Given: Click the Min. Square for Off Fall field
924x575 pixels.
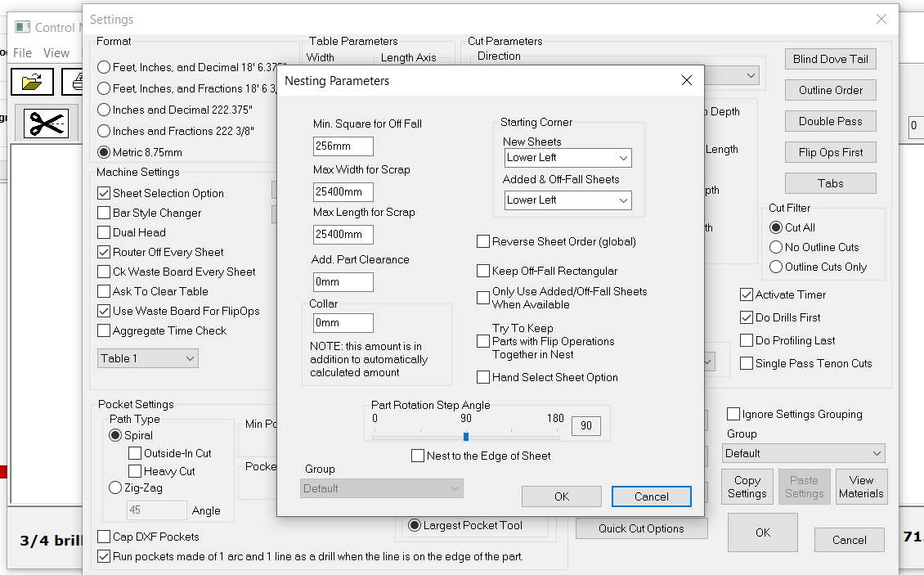Looking at the screenshot, I should click(343, 146).
